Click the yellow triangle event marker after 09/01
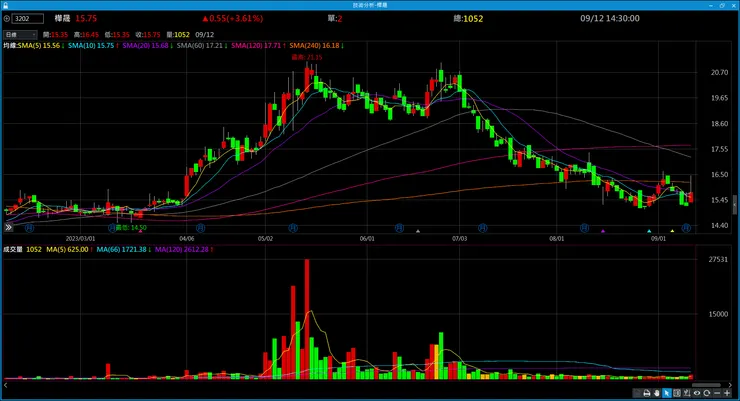Screen dimensions: 740x401 tap(672, 231)
